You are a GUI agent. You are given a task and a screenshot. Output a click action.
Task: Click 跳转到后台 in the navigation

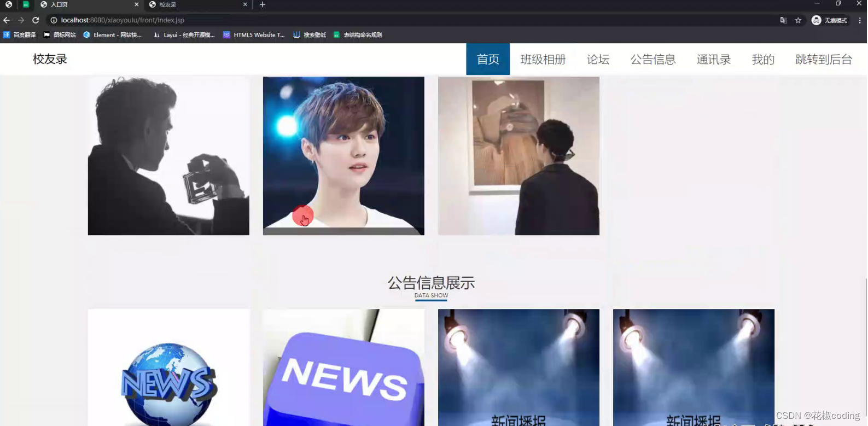(x=824, y=59)
